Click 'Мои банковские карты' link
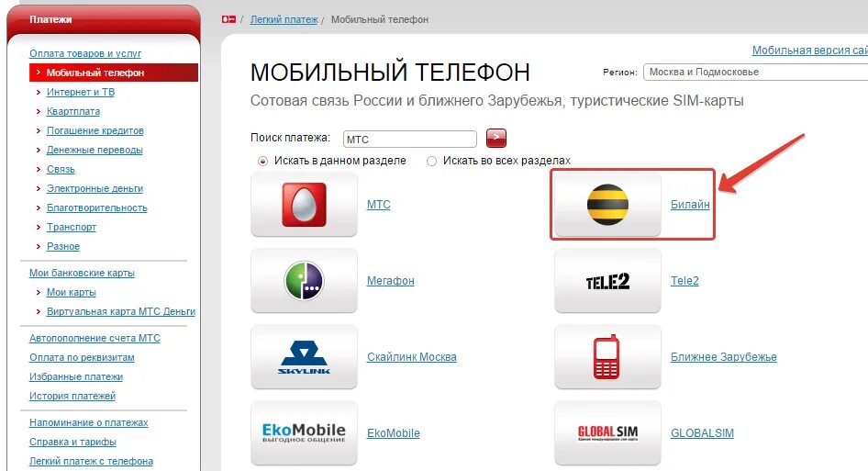 (x=82, y=274)
